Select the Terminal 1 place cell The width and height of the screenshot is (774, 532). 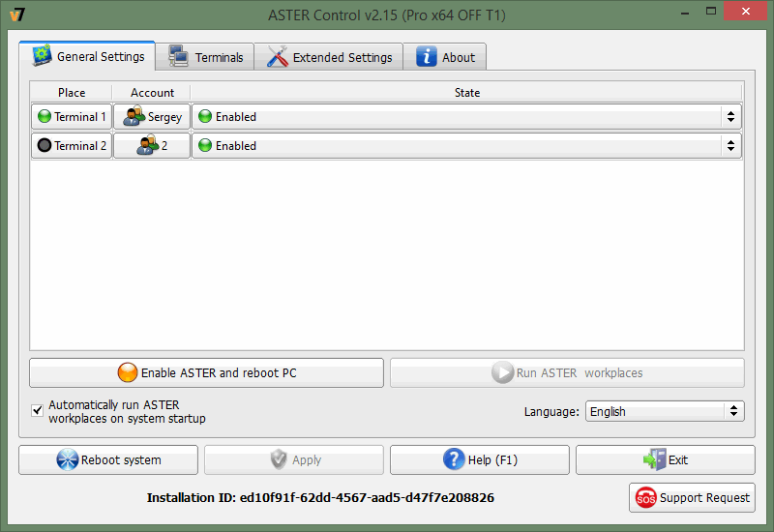coord(72,116)
